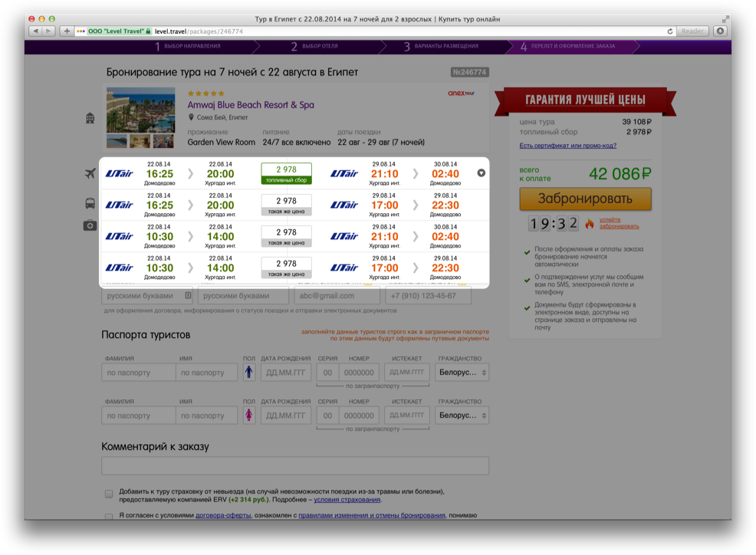Check the agreement with договора-оферты checkbox
Image resolution: width=756 pixels, height=555 pixels.
(x=109, y=517)
